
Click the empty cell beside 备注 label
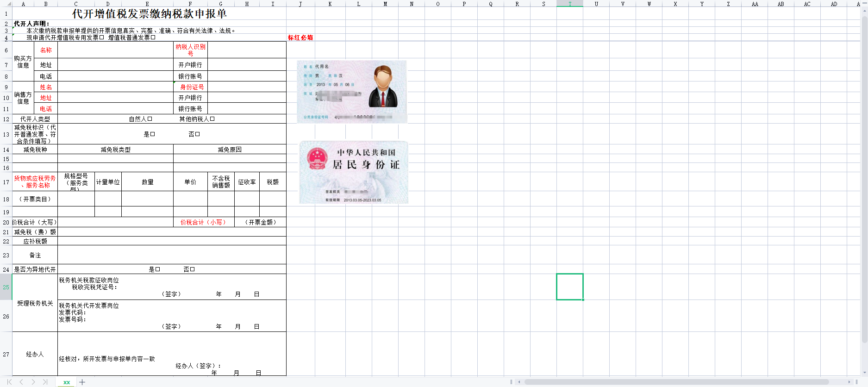[x=171, y=255]
